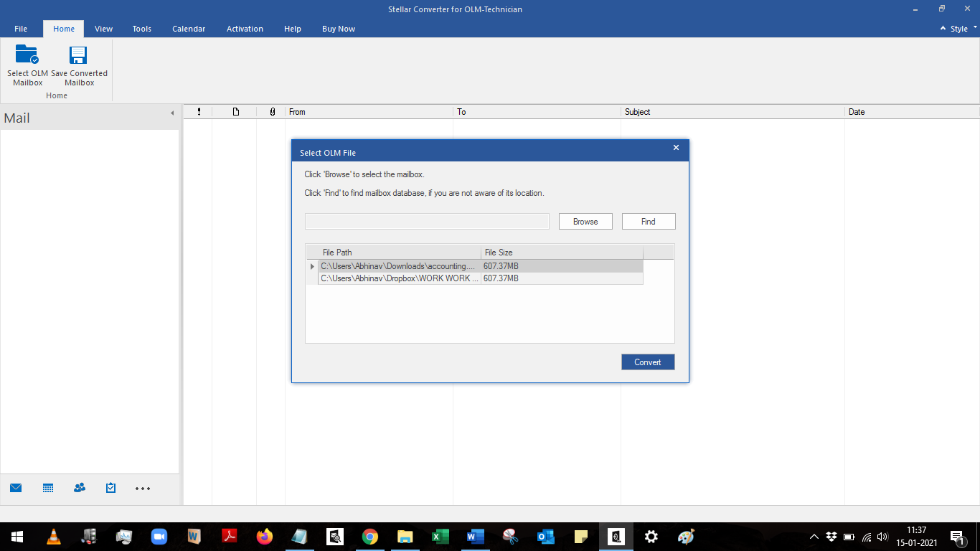The width and height of the screenshot is (980, 551).
Task: Open Settings gear from the taskbar
Action: [651, 536]
